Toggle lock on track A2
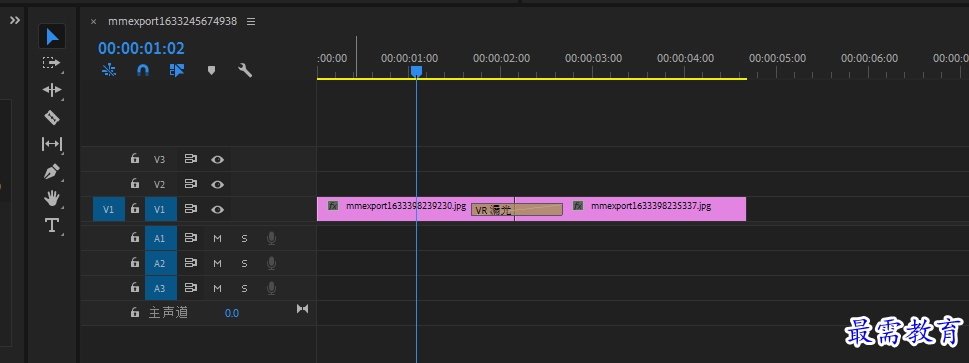Screen dimensions: 969x363 135,263
